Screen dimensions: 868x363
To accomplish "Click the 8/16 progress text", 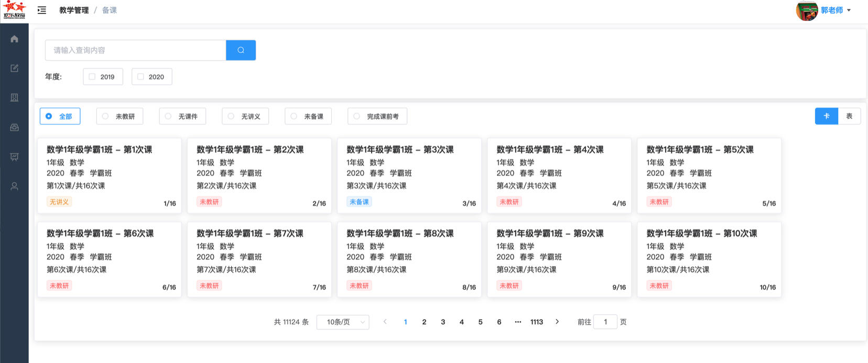I will (x=469, y=287).
